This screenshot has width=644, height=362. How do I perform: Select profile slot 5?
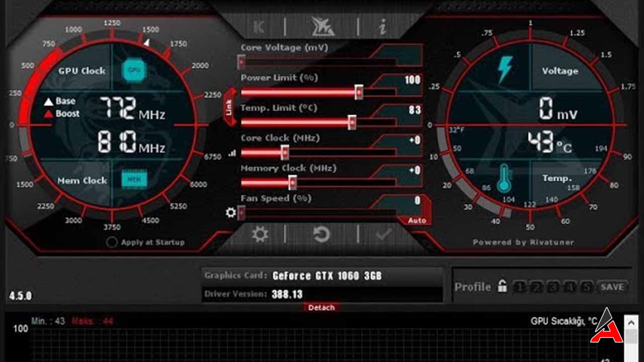tap(587, 287)
